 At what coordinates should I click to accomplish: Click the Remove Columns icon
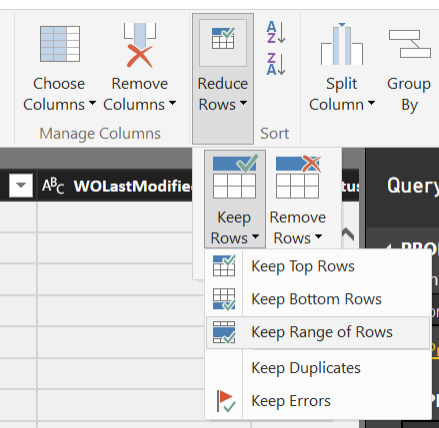[x=140, y=45]
